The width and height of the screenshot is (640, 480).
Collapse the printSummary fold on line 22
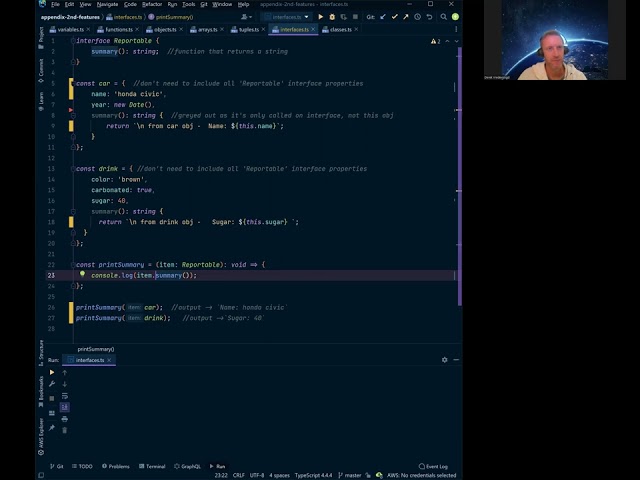73,264
